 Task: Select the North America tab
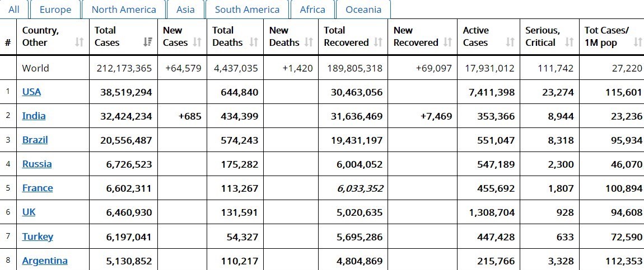124,10
